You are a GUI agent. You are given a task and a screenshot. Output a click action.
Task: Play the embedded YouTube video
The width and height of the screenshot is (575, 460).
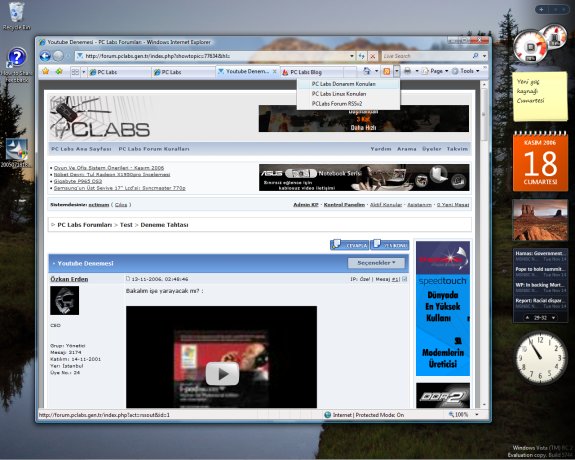(222, 374)
